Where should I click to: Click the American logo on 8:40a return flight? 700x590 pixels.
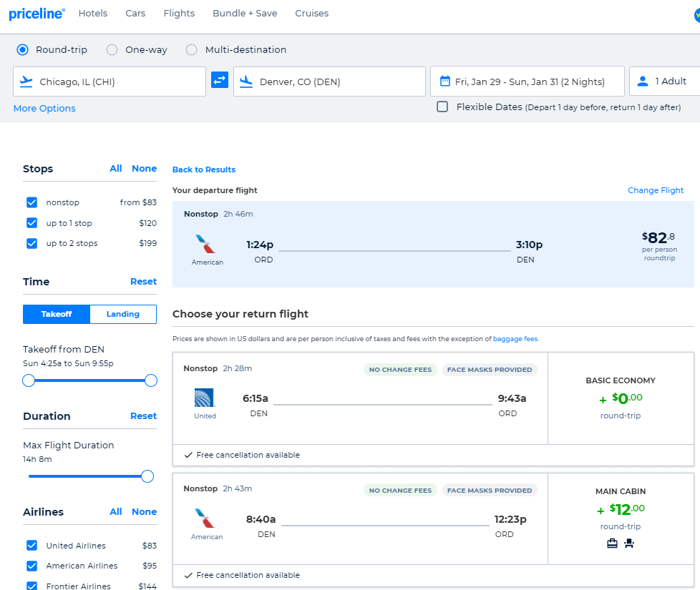tap(205, 518)
